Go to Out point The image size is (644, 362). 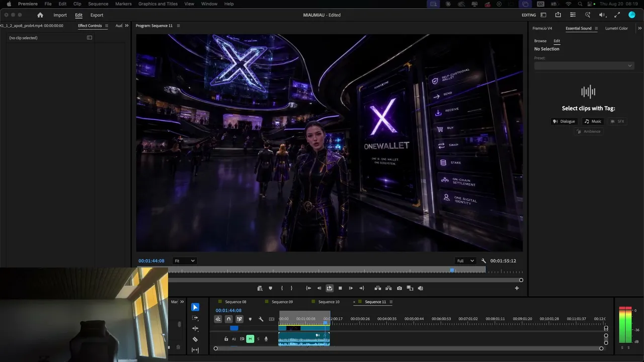(361, 288)
